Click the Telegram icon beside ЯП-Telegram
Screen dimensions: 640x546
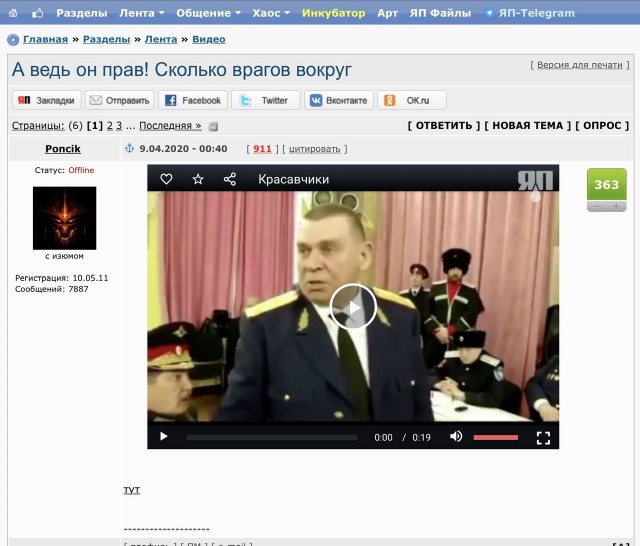489,13
